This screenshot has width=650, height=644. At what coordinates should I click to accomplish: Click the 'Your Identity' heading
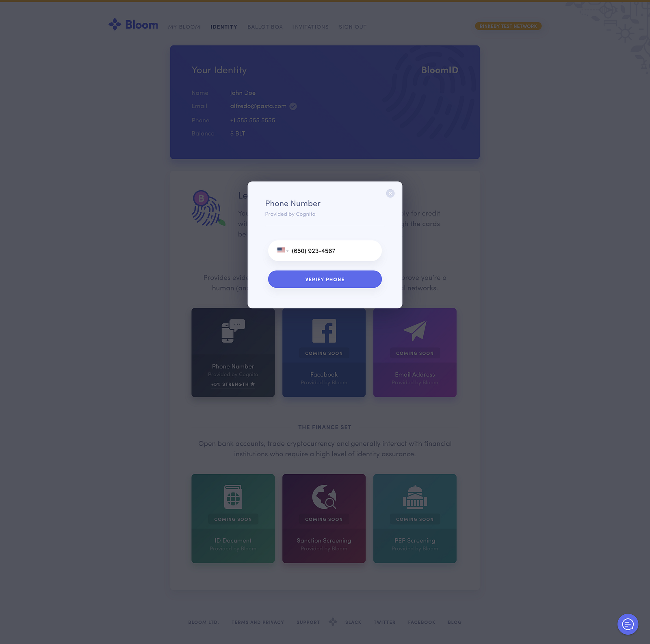[x=219, y=70]
